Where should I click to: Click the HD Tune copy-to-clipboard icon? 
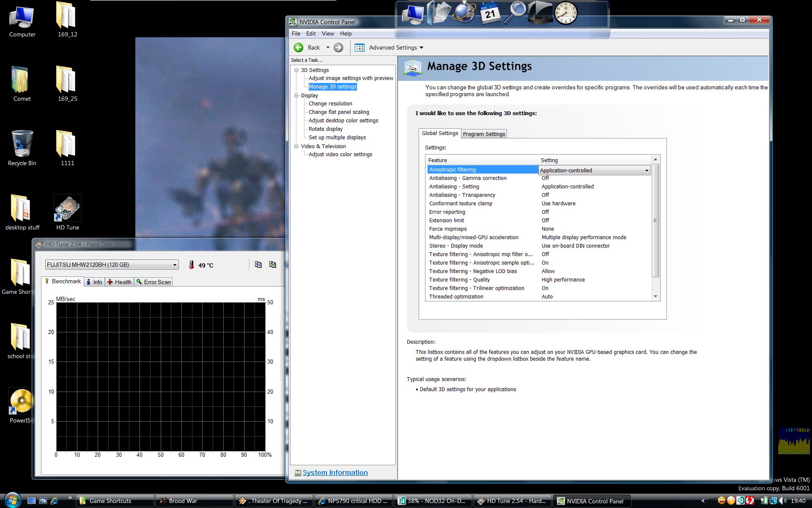click(258, 265)
